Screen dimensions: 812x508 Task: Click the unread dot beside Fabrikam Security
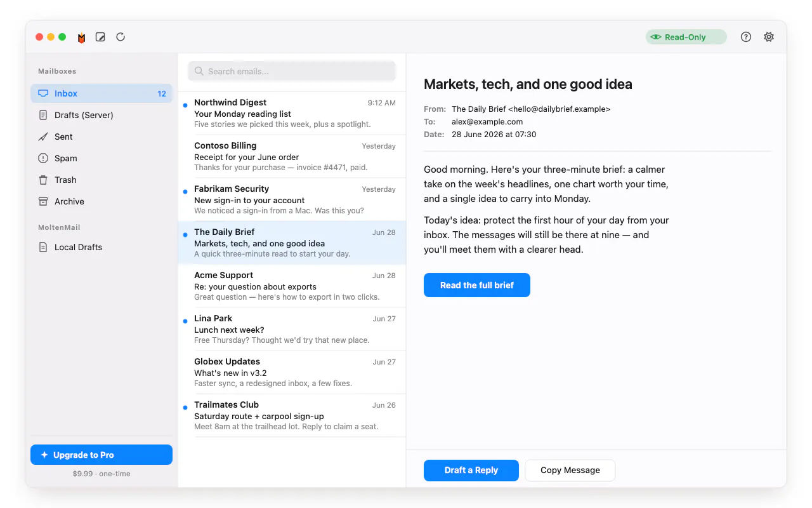click(185, 192)
